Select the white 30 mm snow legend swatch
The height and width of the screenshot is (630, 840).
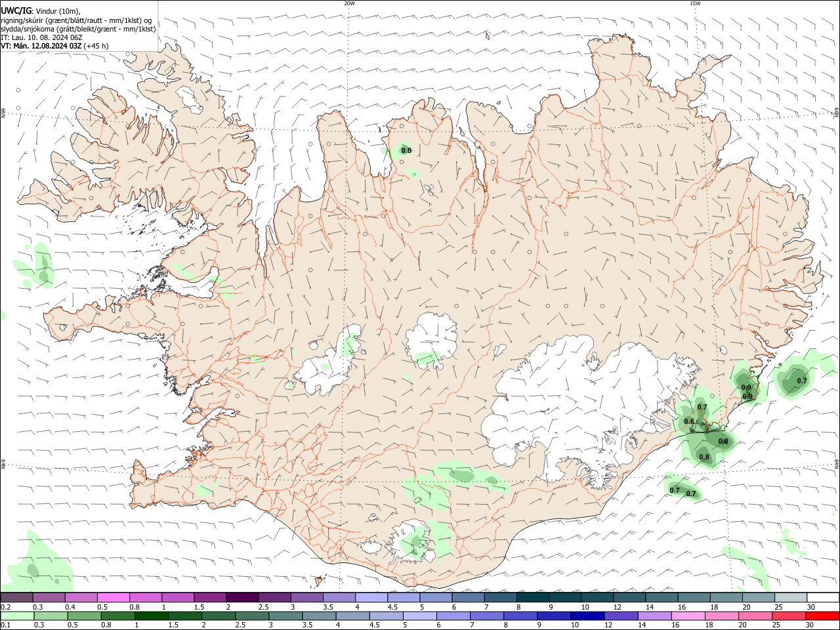pyautogui.click(x=822, y=598)
